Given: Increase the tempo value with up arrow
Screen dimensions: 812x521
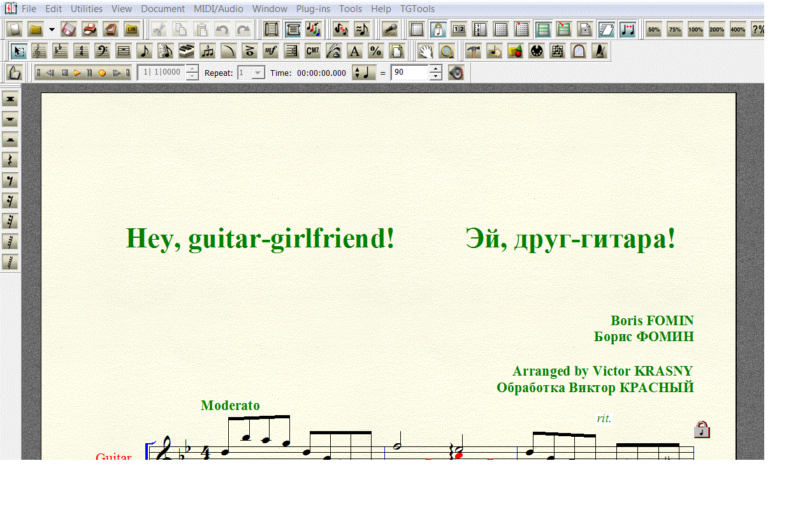Looking at the screenshot, I should pos(435,69).
